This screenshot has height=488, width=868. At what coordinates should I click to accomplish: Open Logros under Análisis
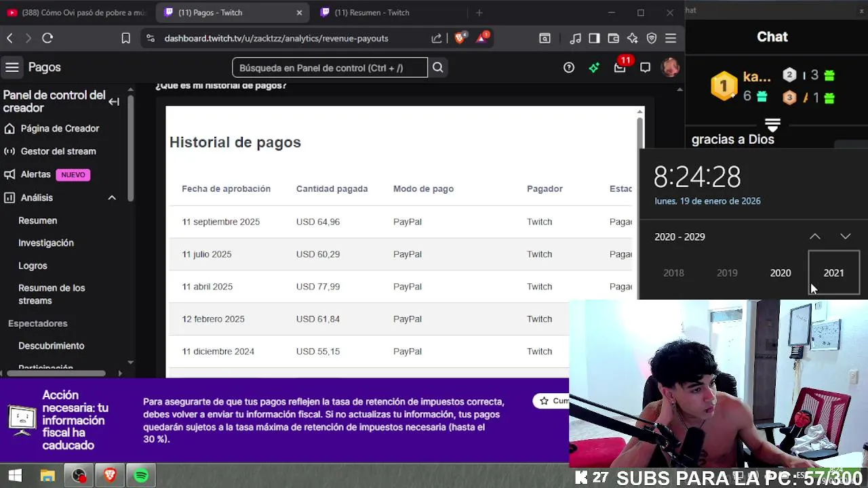tap(33, 266)
